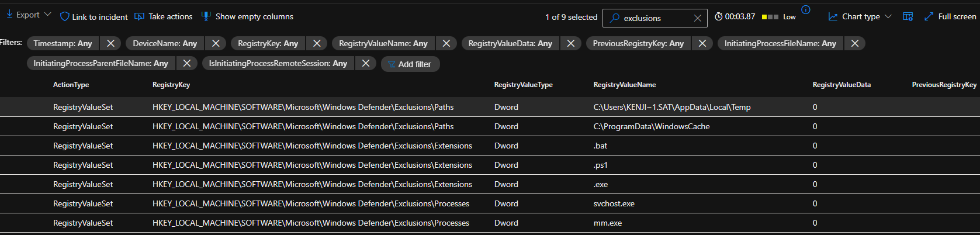
Task: Click the Link to incident shield icon
Action: coord(65,17)
